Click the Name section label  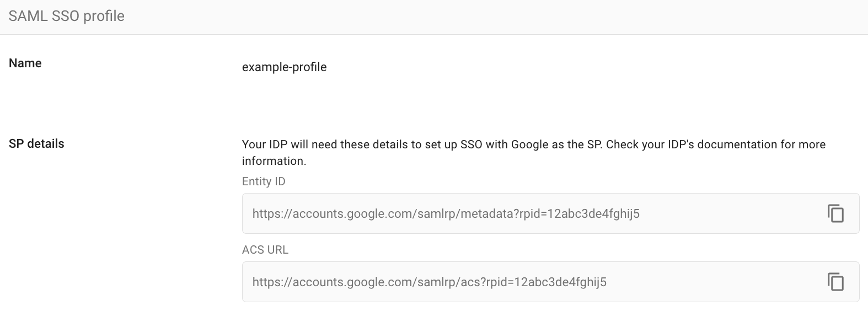(x=25, y=63)
